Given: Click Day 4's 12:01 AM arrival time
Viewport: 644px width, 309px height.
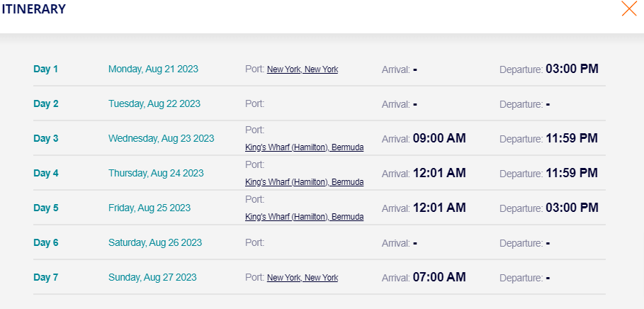Looking at the screenshot, I should 439,173.
